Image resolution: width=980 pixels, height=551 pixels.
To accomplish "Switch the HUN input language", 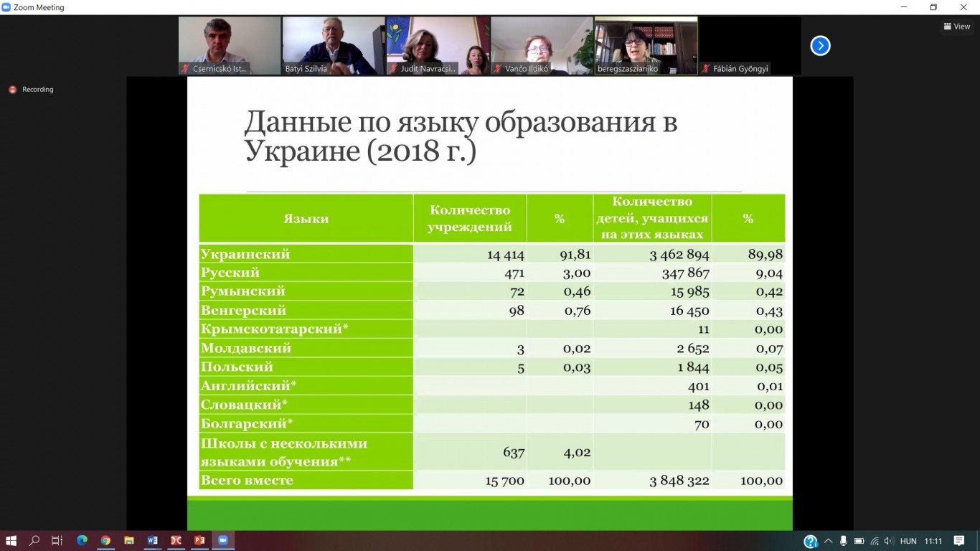I will [908, 541].
